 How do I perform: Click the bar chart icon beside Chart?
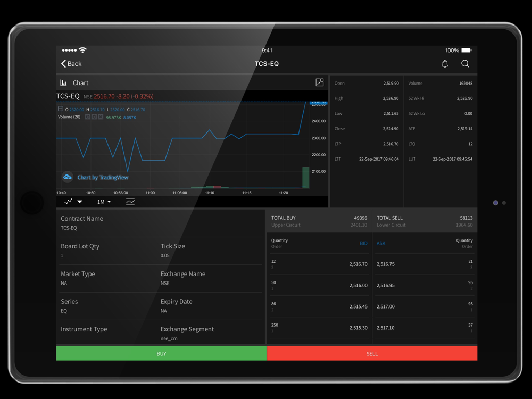coord(63,83)
